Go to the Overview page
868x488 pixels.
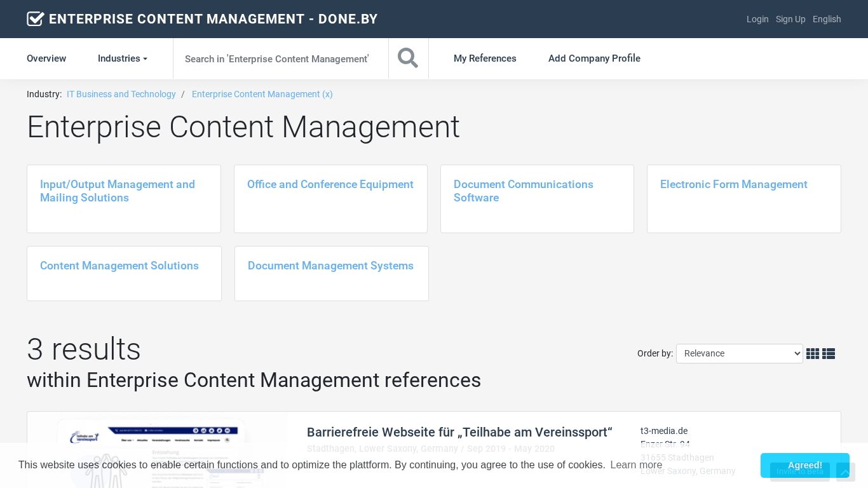click(46, 58)
